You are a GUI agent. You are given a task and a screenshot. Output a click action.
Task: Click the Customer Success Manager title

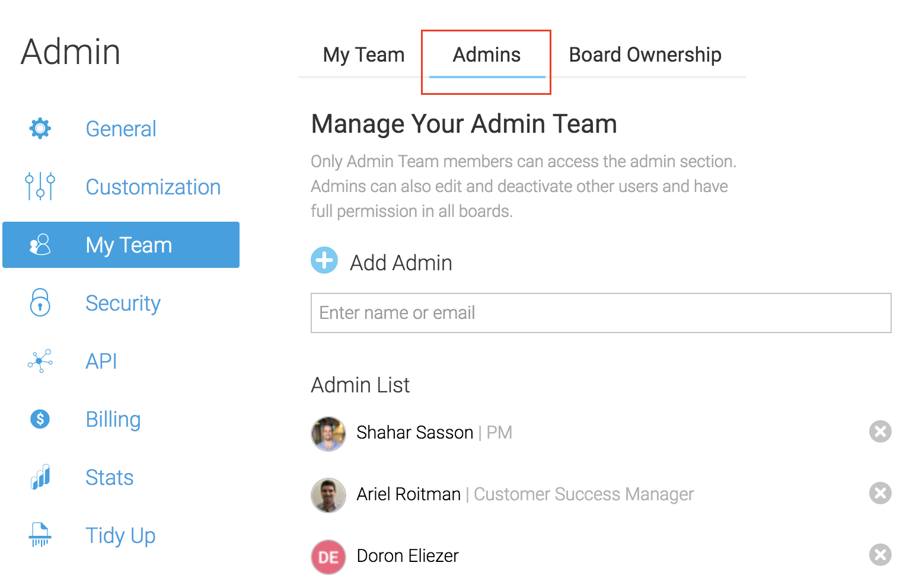584,494
